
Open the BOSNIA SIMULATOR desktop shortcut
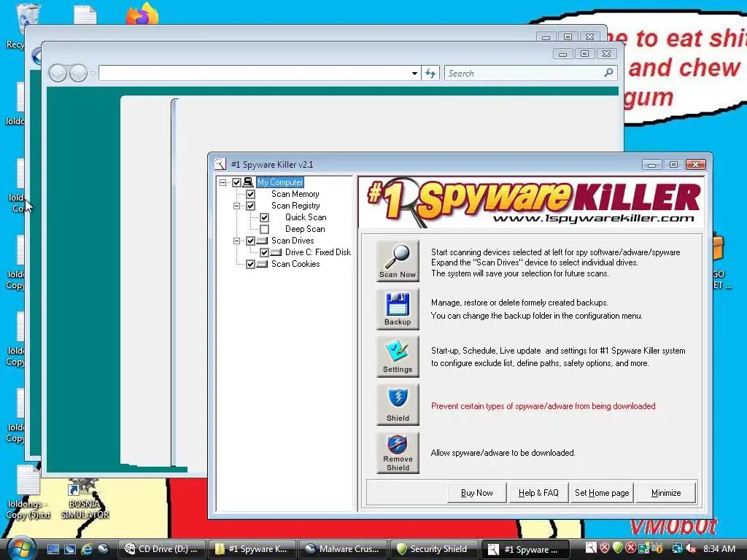(x=85, y=499)
